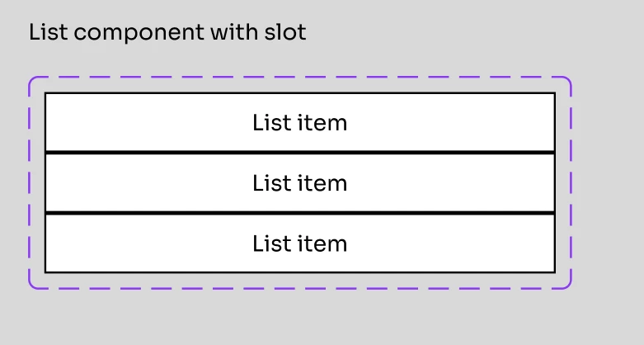Click the "List item" text in second row
644x345 pixels.
(300, 183)
